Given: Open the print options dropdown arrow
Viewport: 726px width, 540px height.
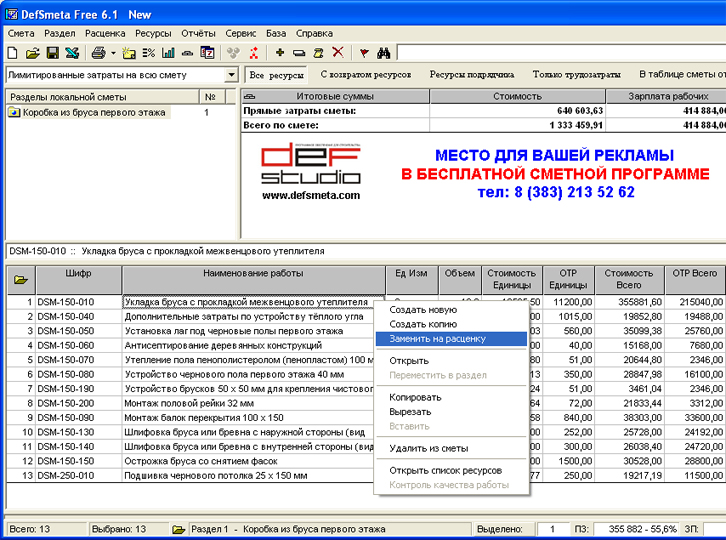Looking at the screenshot, I should click(x=113, y=52).
